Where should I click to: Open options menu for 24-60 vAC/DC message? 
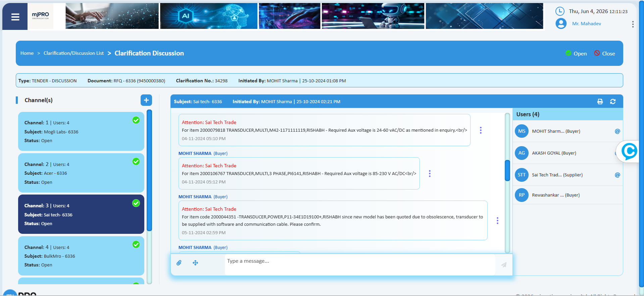click(481, 130)
